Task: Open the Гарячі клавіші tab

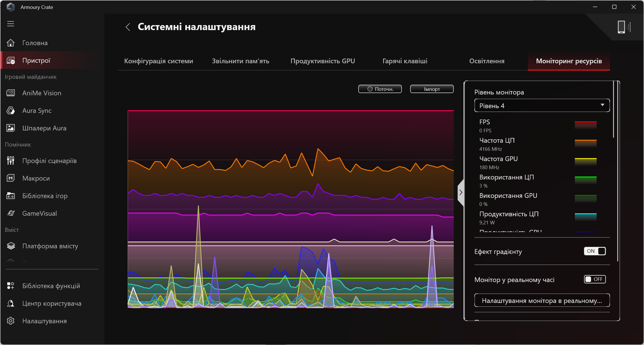Action: click(405, 61)
